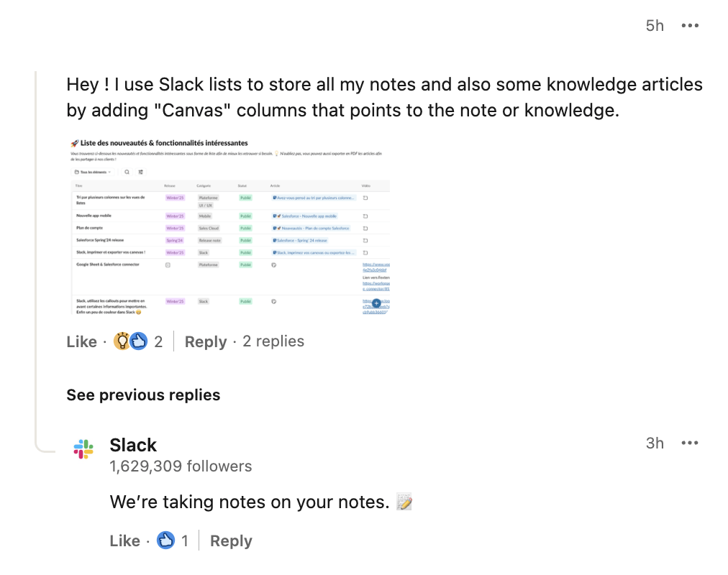Reply to the Slack lists comment

205,342
